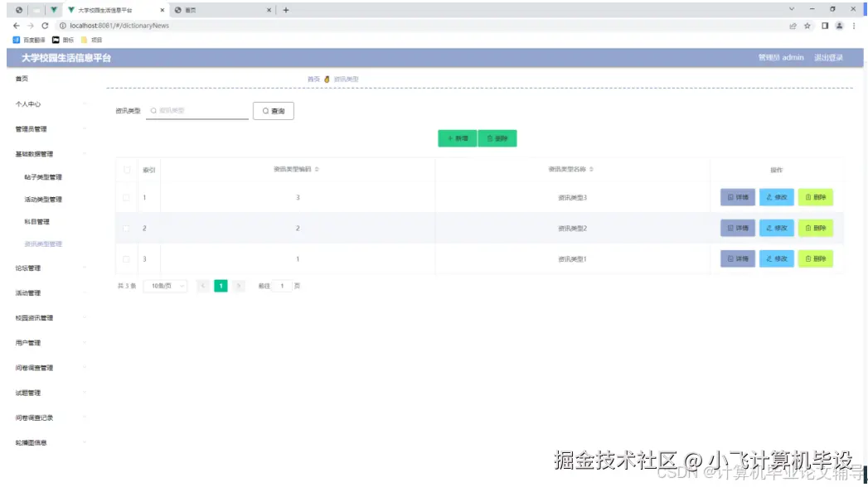868x487 pixels.
Task: Open 帖子类型管理 submenu item
Action: [x=43, y=177]
